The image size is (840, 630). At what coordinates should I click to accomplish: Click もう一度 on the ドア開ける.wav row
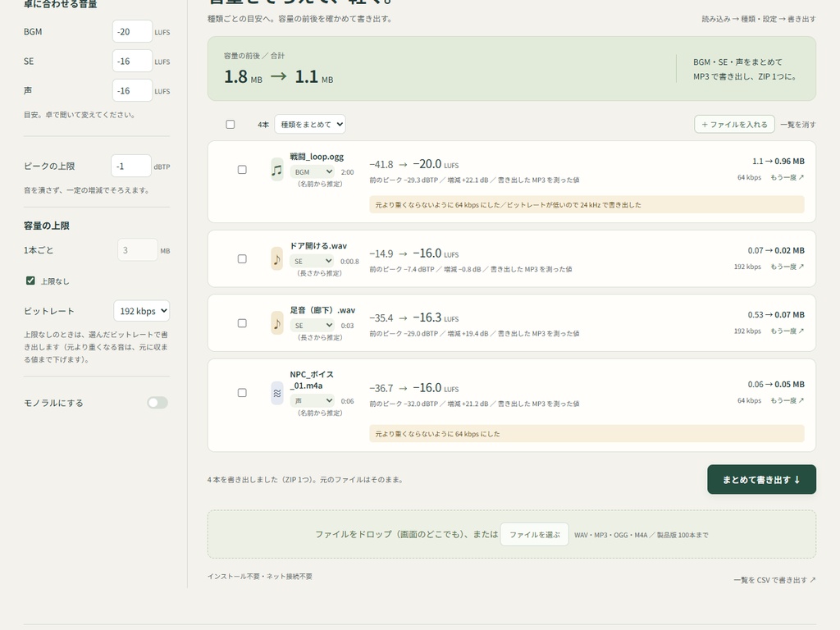coord(787,267)
